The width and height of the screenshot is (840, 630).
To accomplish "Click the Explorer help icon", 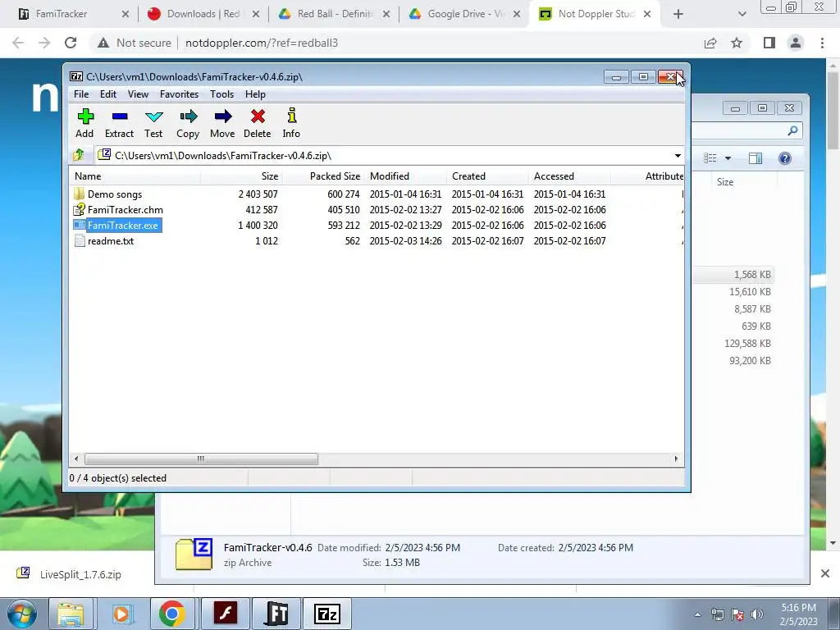I will click(x=785, y=158).
